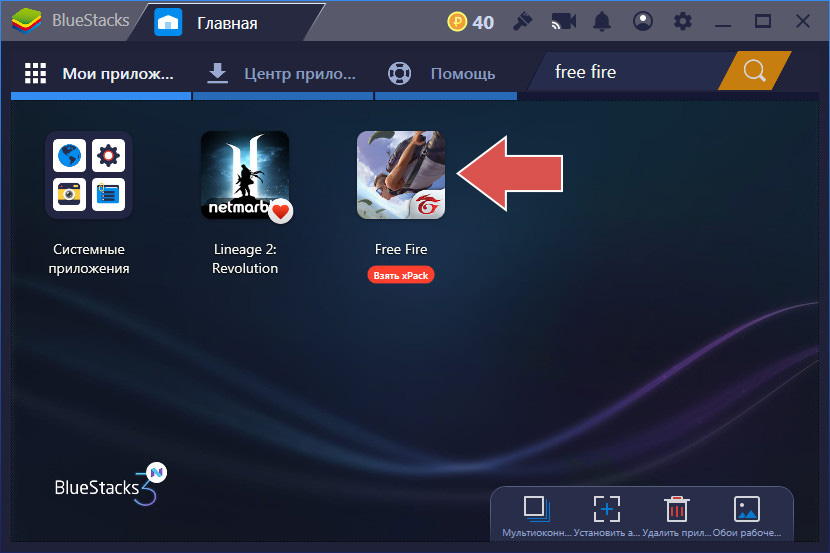Screen dimensions: 830x553
Task: Open the BlueStacks coins balance icon
Action: tap(457, 22)
